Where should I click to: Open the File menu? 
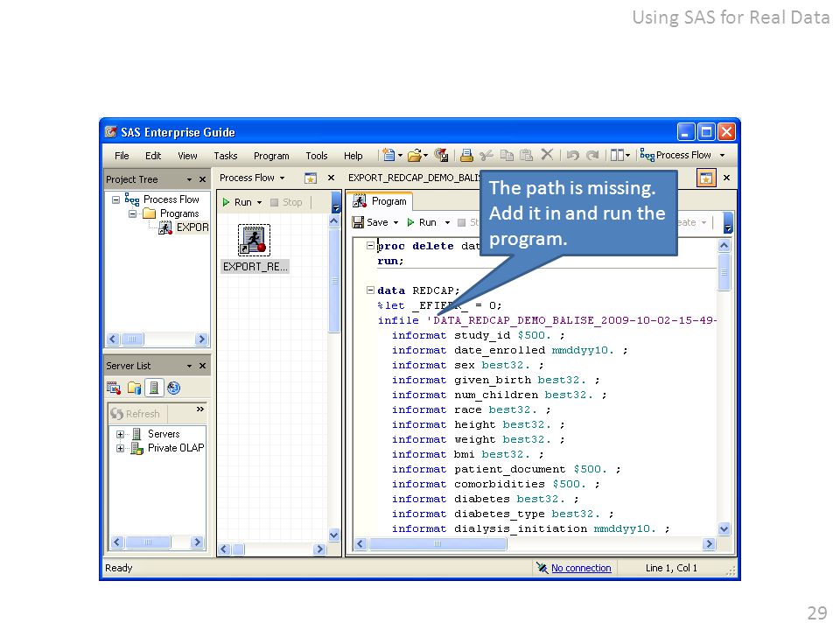pos(122,156)
